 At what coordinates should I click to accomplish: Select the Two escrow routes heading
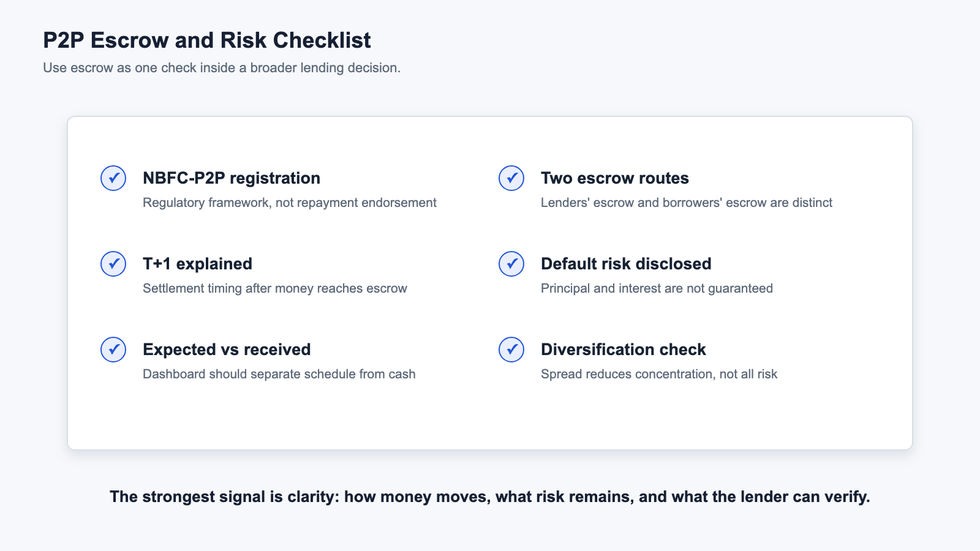tap(615, 178)
